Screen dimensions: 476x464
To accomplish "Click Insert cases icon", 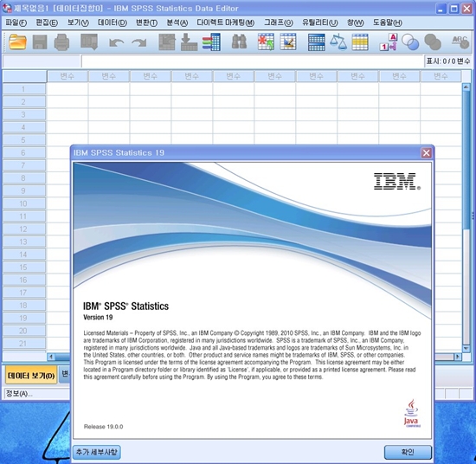I will (x=266, y=42).
